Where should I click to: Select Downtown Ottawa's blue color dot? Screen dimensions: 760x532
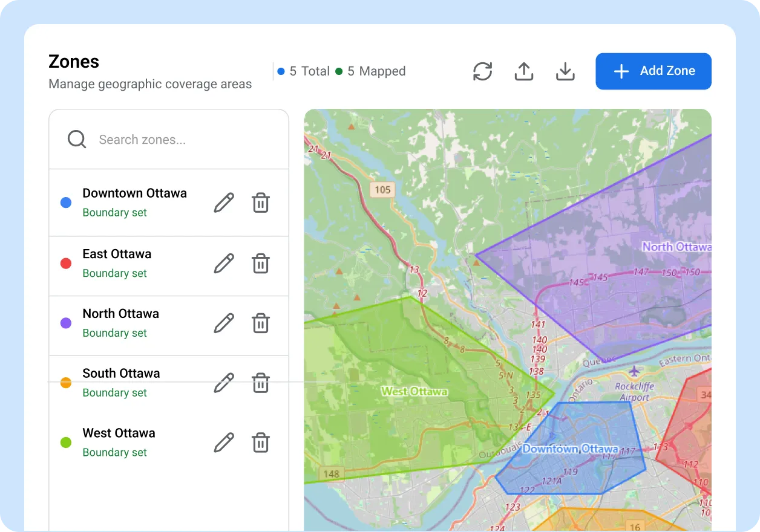tap(65, 203)
